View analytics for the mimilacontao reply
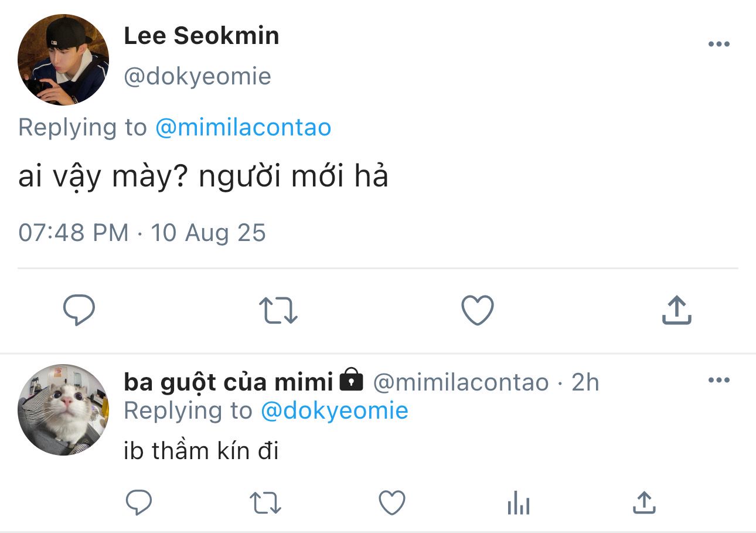756x533 pixels. click(x=519, y=503)
